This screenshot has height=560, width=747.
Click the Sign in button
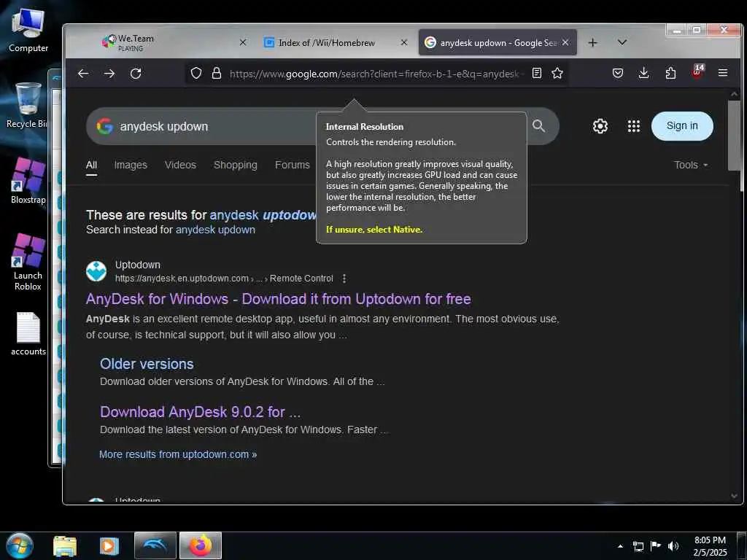tap(682, 125)
